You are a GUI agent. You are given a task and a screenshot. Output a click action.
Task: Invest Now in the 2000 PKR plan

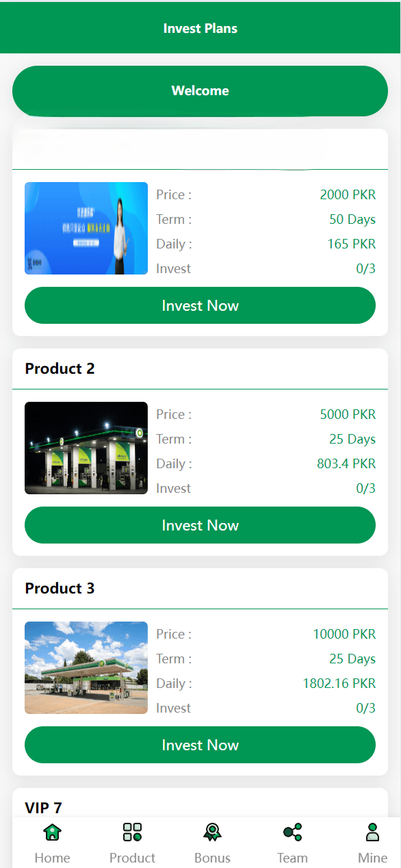[x=200, y=305]
